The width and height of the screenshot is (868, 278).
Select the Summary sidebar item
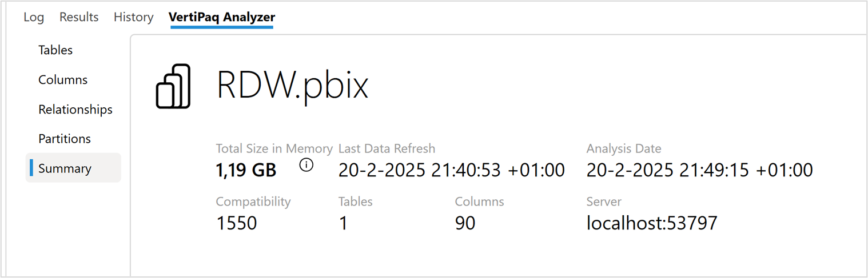coord(65,168)
